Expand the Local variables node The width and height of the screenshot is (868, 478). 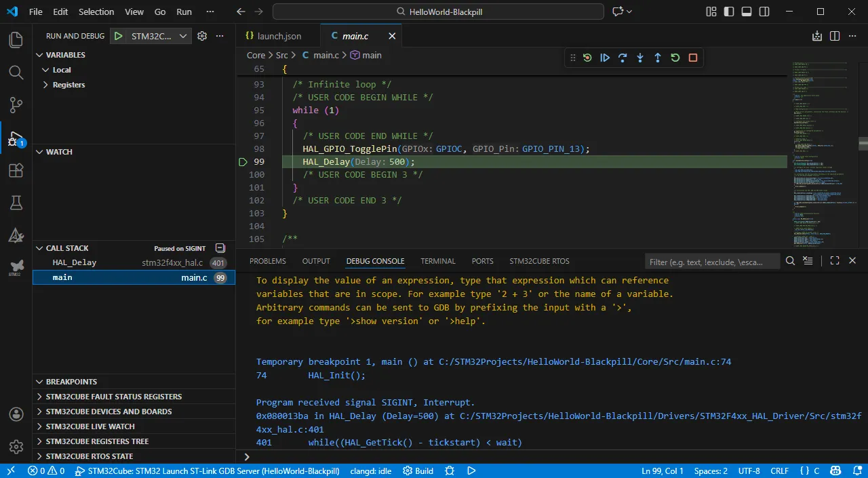coord(46,70)
